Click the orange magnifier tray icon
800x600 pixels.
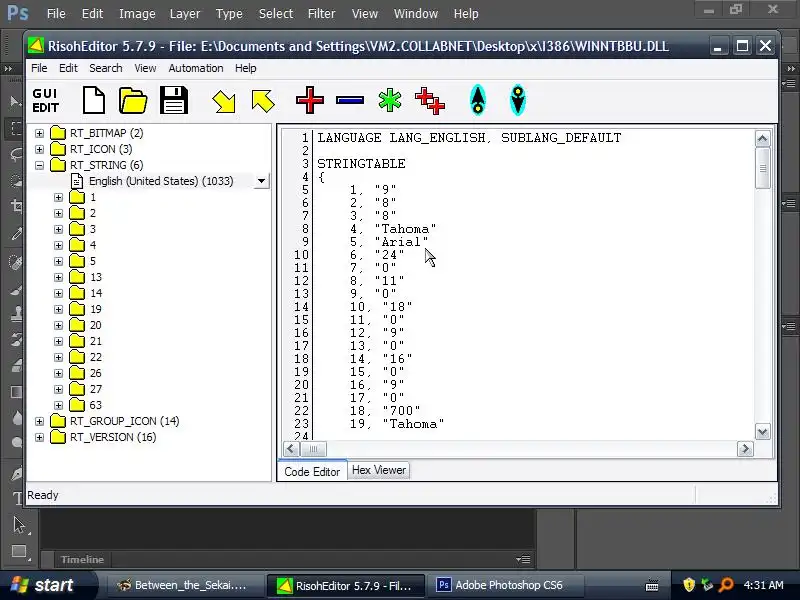tap(726, 585)
